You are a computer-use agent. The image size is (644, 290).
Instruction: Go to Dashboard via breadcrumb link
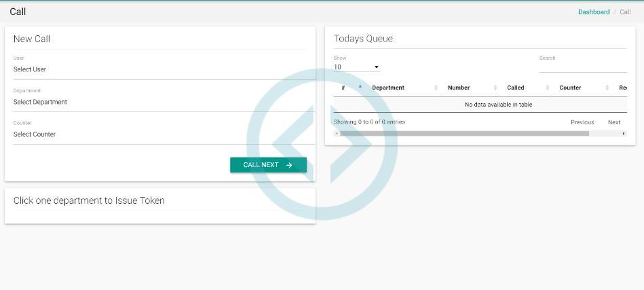[593, 12]
